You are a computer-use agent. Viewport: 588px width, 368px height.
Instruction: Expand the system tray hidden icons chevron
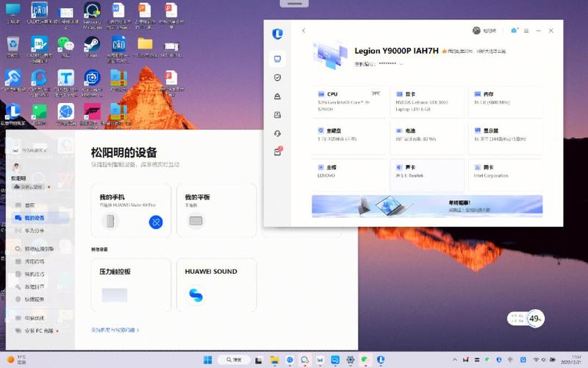(x=455, y=360)
